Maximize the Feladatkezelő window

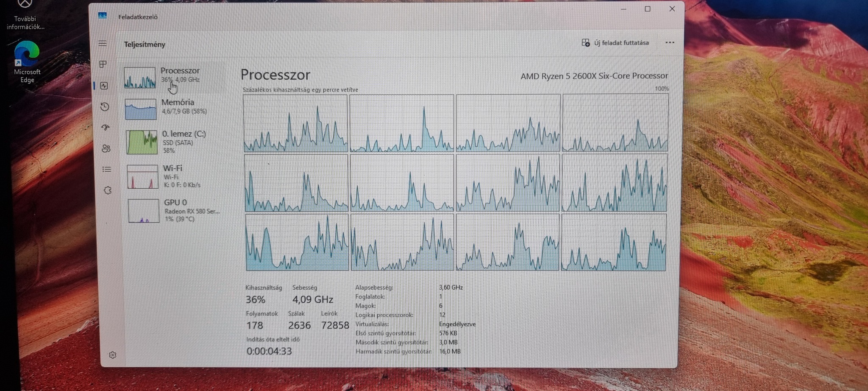click(x=648, y=9)
